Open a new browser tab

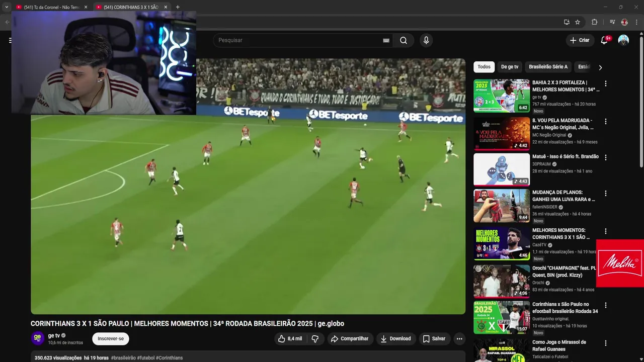tap(178, 7)
